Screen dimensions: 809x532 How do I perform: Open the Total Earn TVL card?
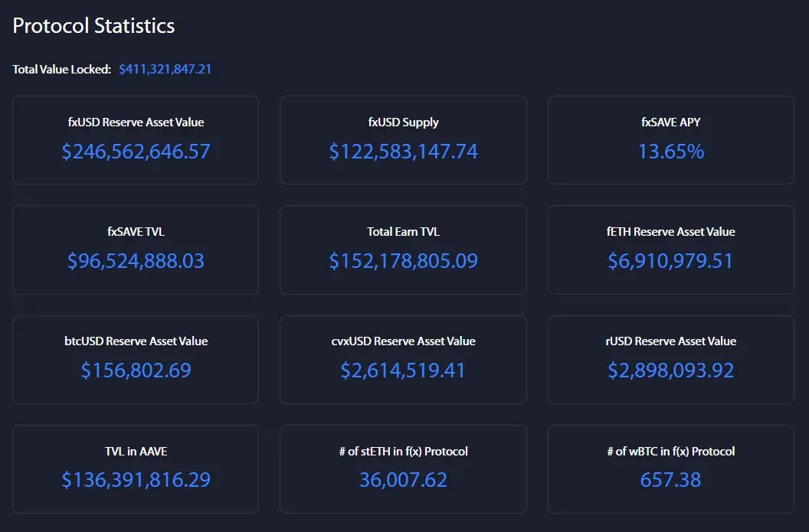tap(404, 250)
